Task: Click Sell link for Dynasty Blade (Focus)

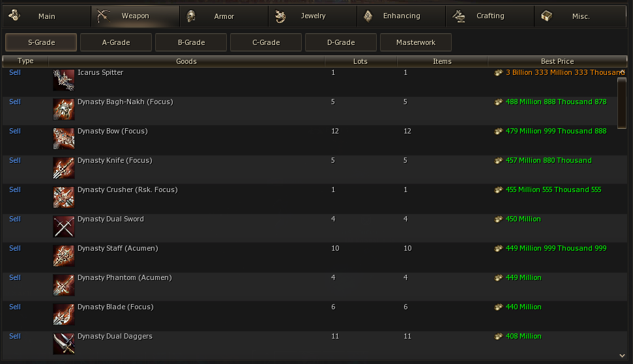Action: (15, 307)
